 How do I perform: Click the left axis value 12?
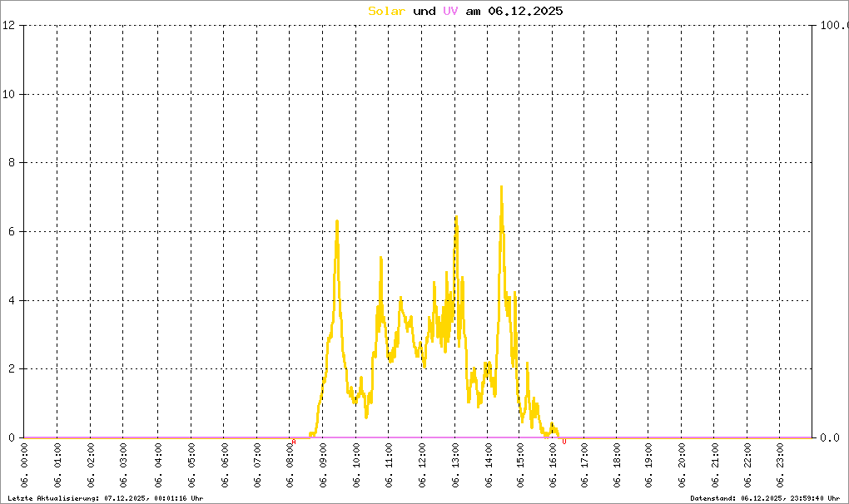8,25
